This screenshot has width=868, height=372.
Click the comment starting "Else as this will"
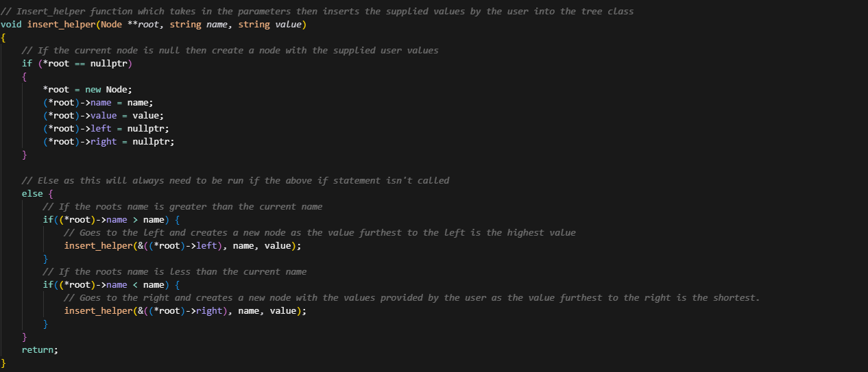click(235, 181)
